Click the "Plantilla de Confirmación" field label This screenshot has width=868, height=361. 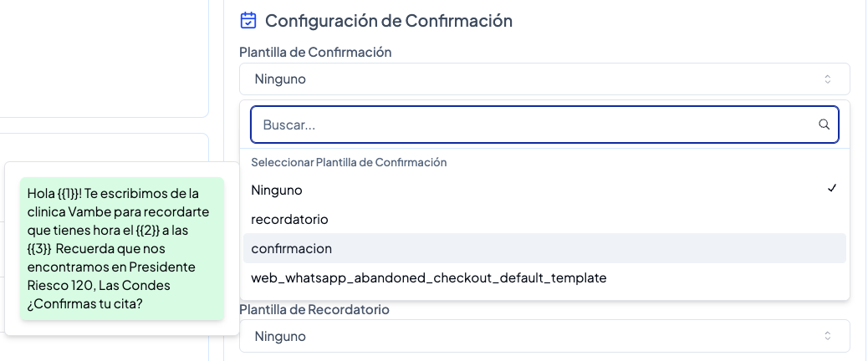(315, 52)
